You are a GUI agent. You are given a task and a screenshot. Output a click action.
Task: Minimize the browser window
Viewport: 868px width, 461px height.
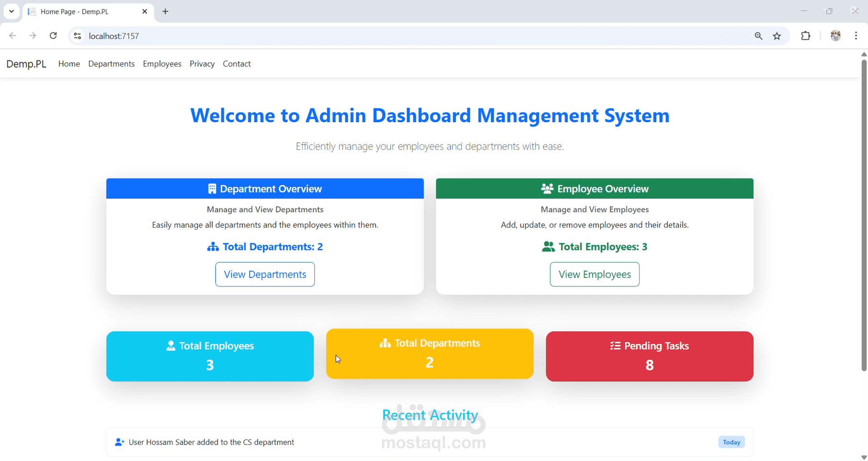coord(804,11)
